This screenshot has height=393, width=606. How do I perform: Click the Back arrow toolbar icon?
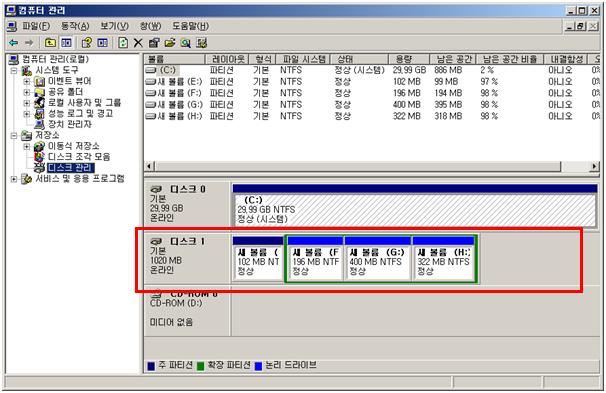[14, 43]
